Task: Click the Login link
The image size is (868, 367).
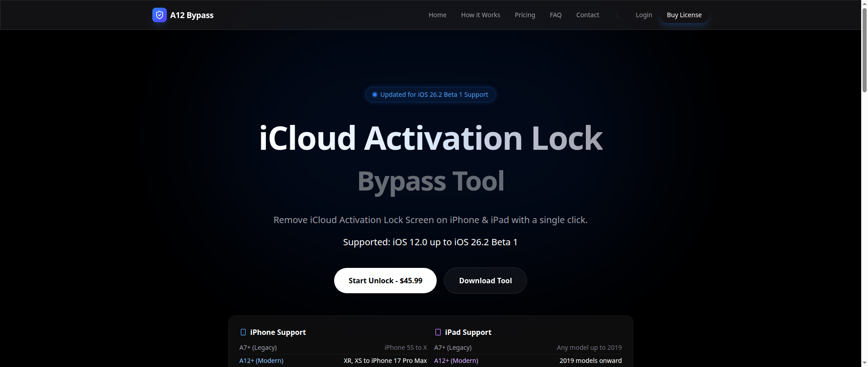Action: tap(643, 15)
